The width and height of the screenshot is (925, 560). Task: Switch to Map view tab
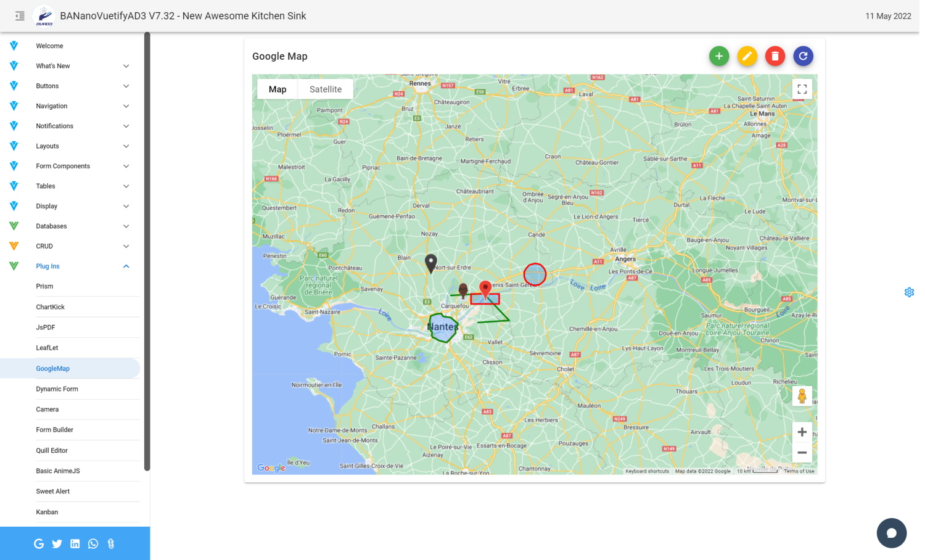277,89
